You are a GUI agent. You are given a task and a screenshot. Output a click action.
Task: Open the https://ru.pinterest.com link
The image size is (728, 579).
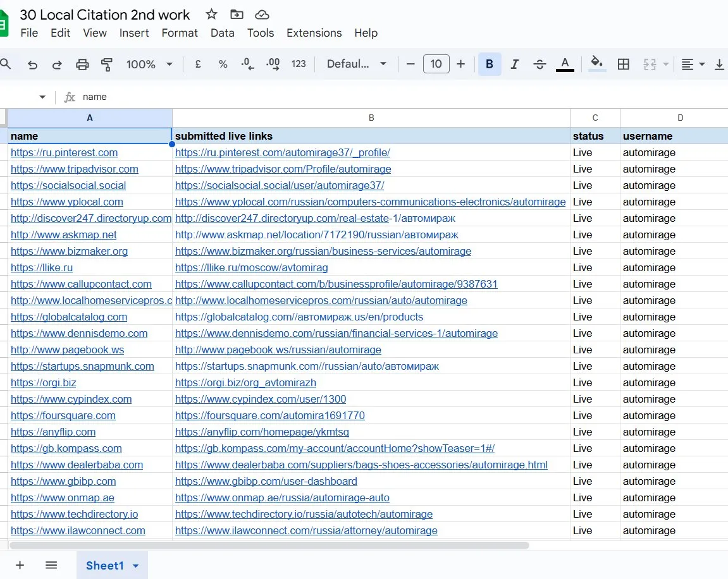pos(64,152)
